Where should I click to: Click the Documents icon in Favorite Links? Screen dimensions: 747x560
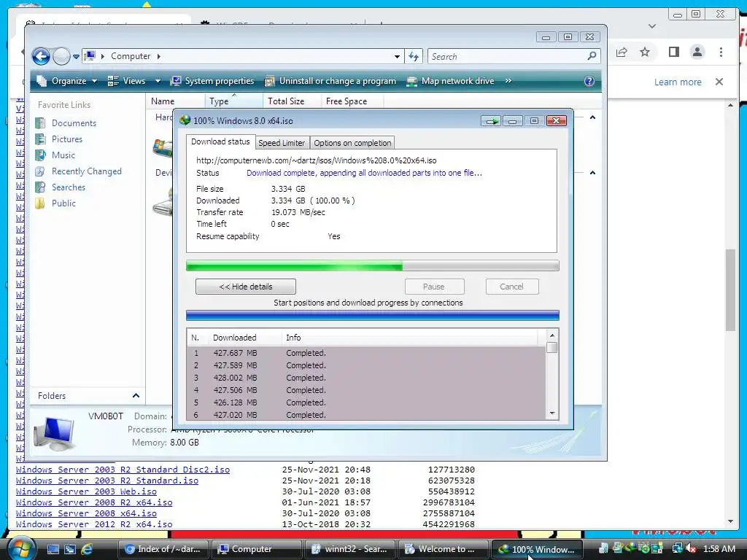pyautogui.click(x=41, y=123)
